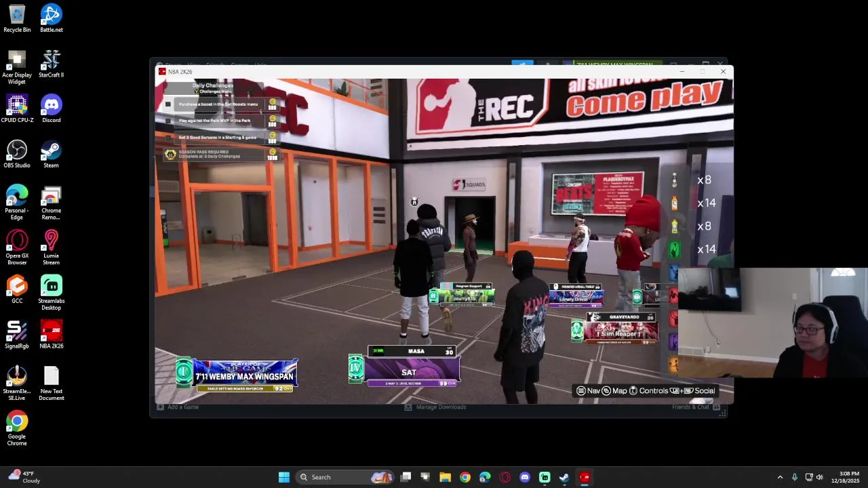Open File Explorer from the taskbar
The image size is (868, 488).
pos(445,477)
